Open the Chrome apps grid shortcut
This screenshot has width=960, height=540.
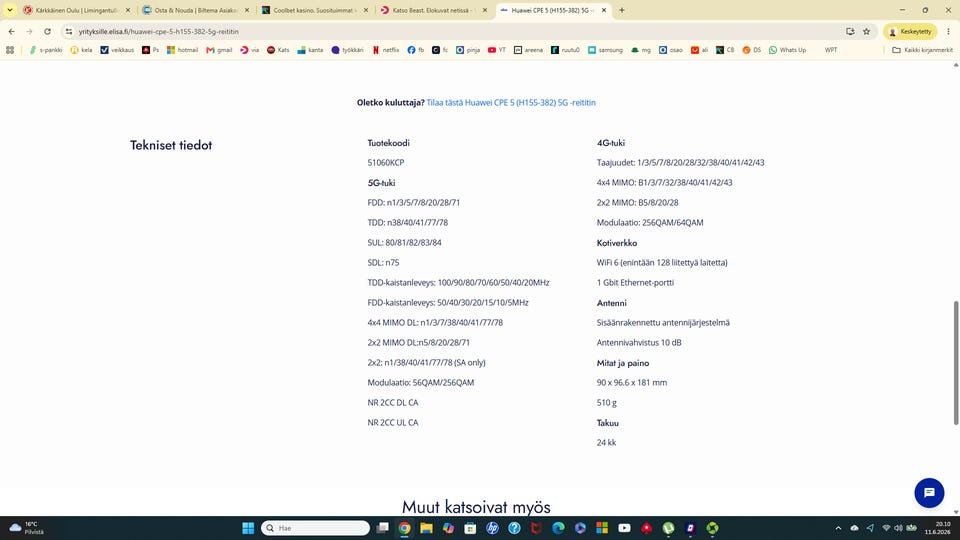pyautogui.click(x=10, y=50)
